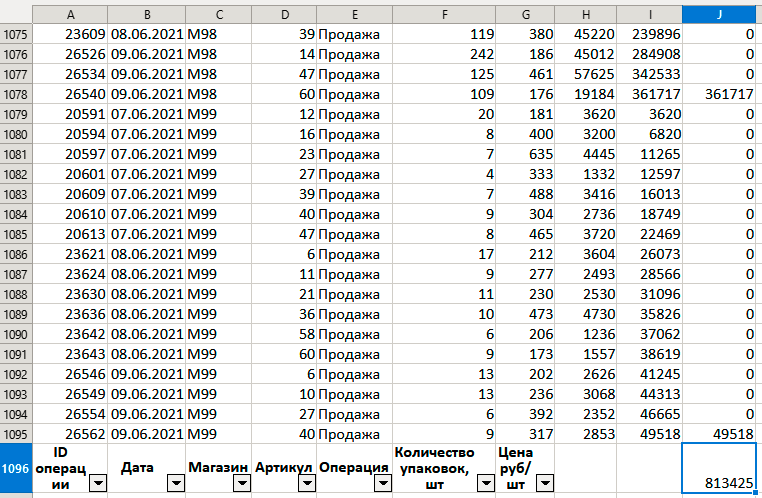The height and width of the screenshot is (498, 762).
Task: Open the "Артикул" filter dropdown
Action: coord(306,484)
